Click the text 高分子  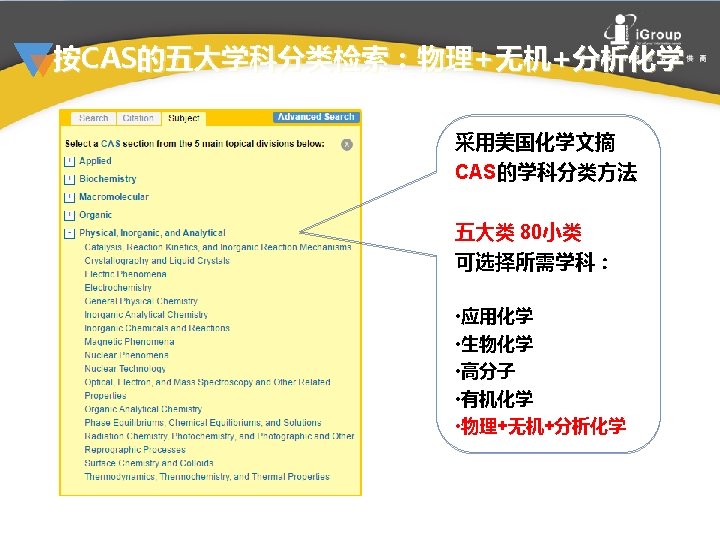[x=488, y=371]
